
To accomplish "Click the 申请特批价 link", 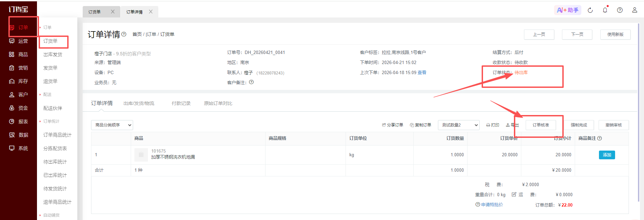I will coord(492,205).
